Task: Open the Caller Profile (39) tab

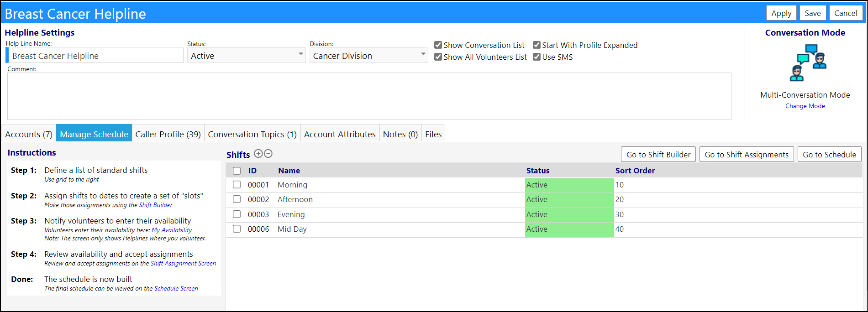Action: (x=168, y=134)
